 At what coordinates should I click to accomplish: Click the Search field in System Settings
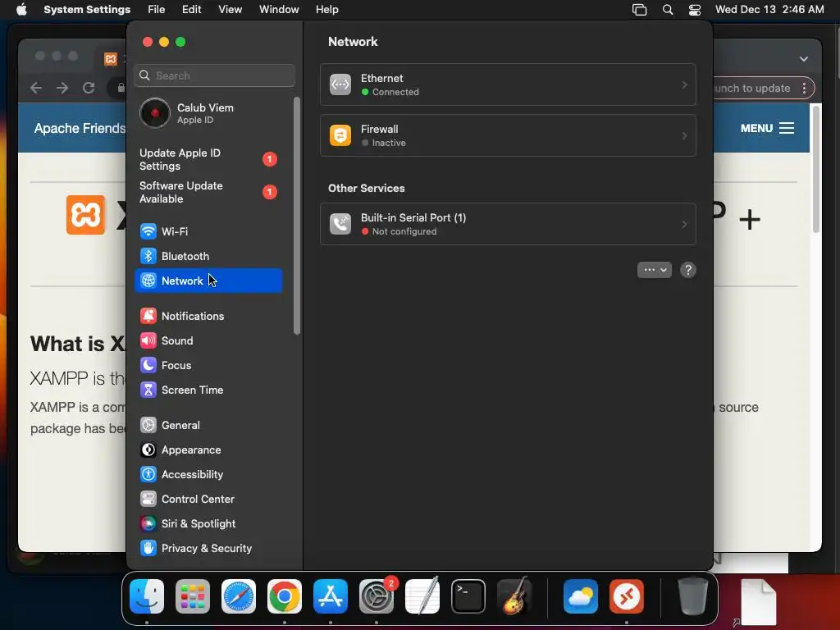click(x=214, y=75)
